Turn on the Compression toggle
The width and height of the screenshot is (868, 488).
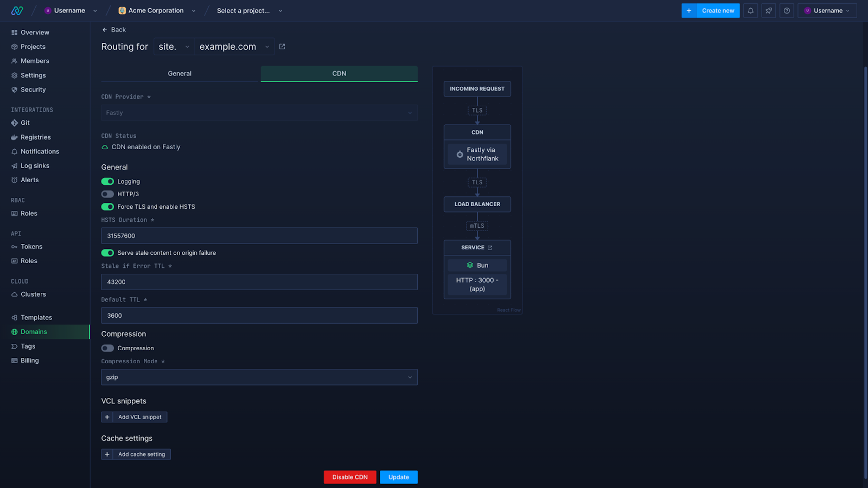coord(107,348)
